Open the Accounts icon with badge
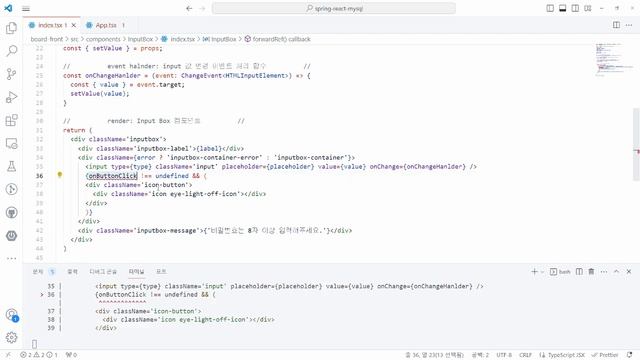The width and height of the screenshot is (640, 360). click(11, 315)
